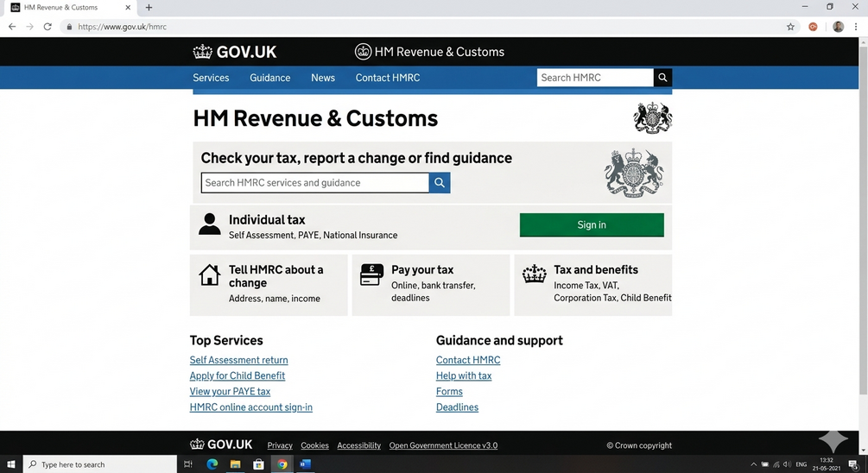Focus the Search HMRC header field

pyautogui.click(x=595, y=78)
